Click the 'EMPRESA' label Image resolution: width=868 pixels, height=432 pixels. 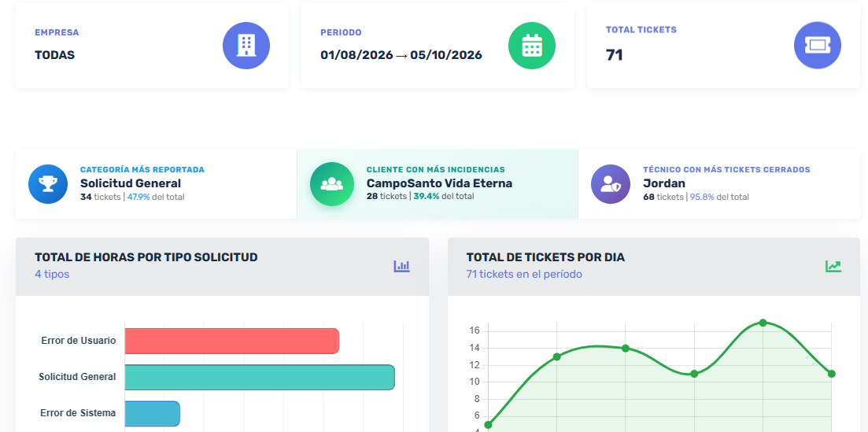[57, 33]
